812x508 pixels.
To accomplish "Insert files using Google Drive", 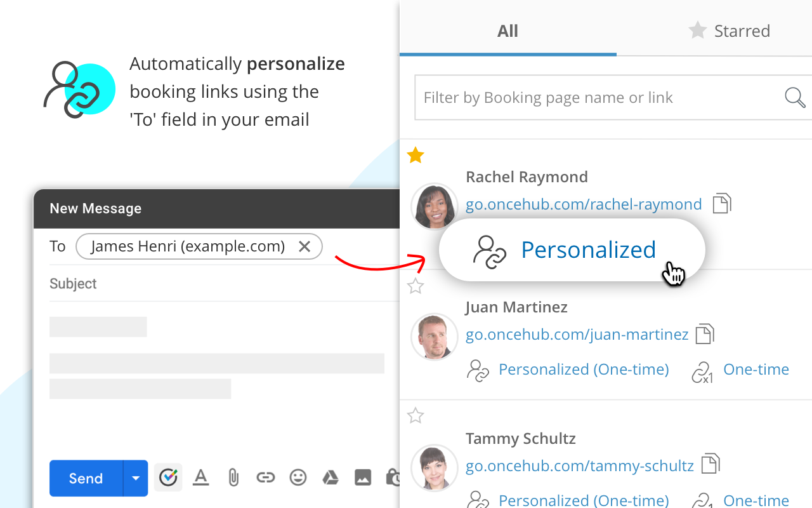I will [330, 478].
